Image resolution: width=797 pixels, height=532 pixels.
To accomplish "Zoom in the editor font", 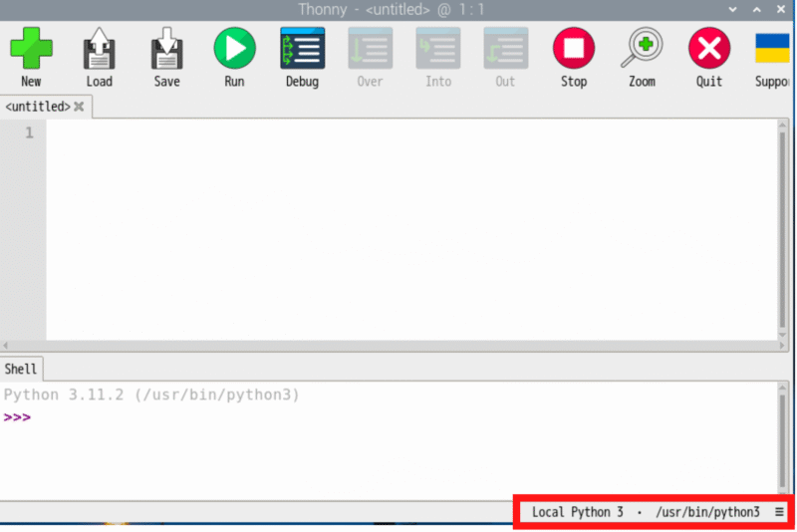I will tap(642, 57).
